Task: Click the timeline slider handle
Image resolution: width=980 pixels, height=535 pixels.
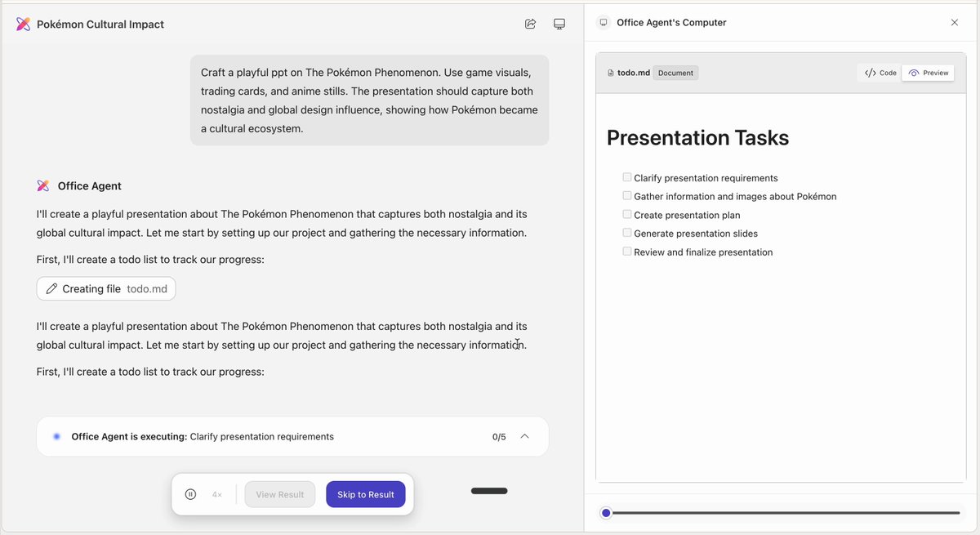Action: click(x=606, y=513)
